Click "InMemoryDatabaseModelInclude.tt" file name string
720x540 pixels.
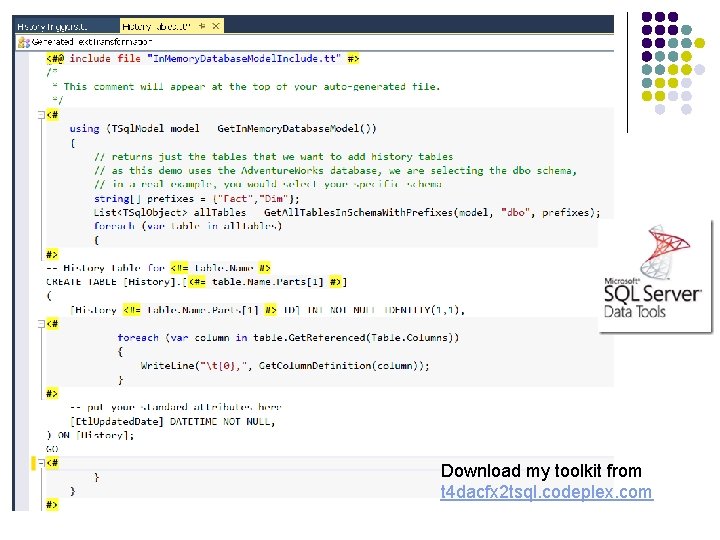tap(244, 59)
